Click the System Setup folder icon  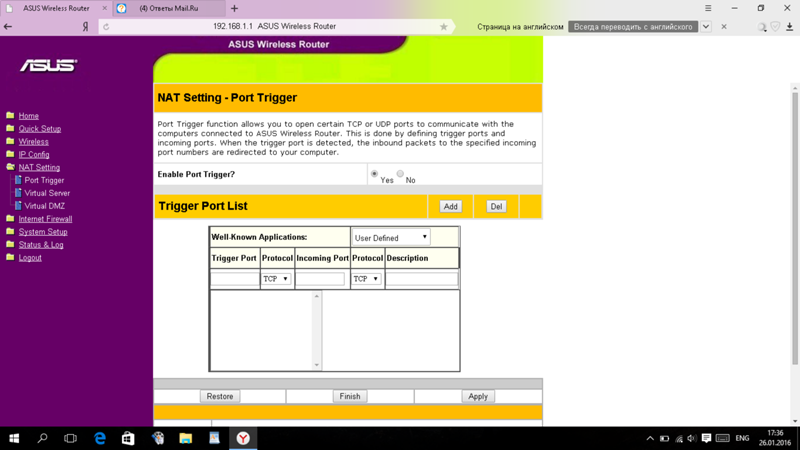tap(10, 231)
